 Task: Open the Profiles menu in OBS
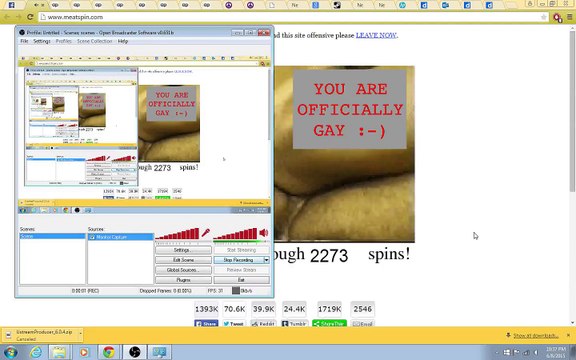(x=64, y=41)
